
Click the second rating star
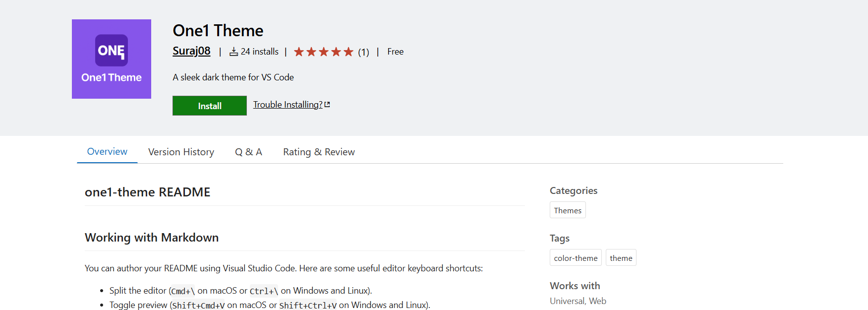pyautogui.click(x=311, y=52)
